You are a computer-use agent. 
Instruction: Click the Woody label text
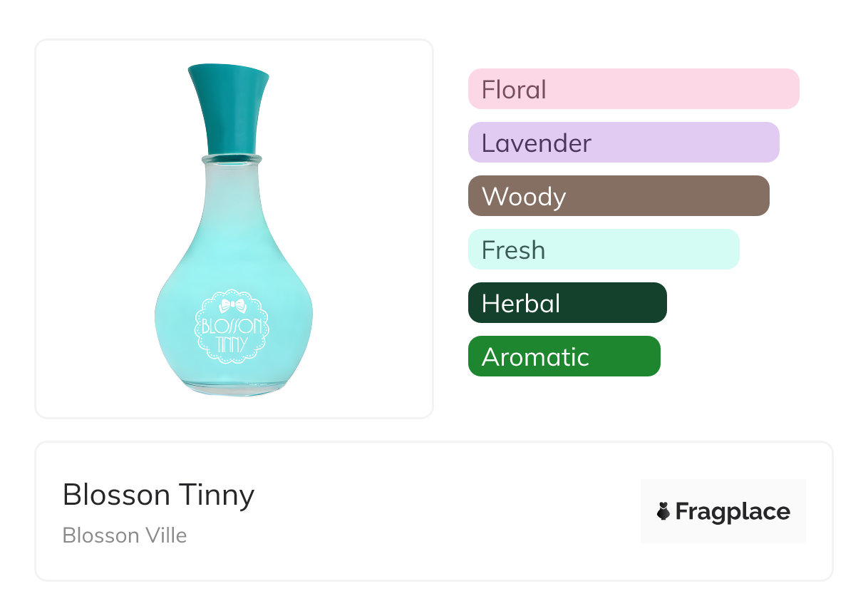coord(524,197)
